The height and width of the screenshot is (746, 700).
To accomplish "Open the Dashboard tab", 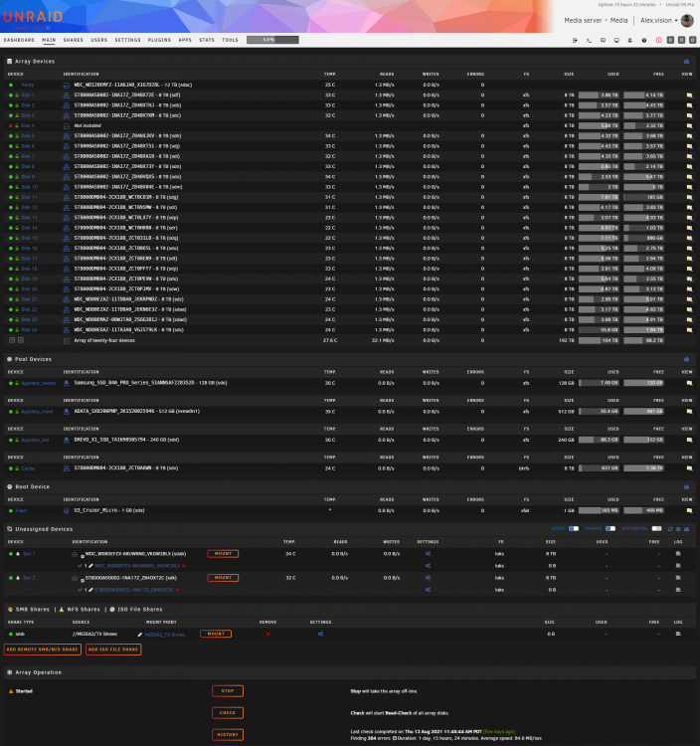I will tap(19, 40).
